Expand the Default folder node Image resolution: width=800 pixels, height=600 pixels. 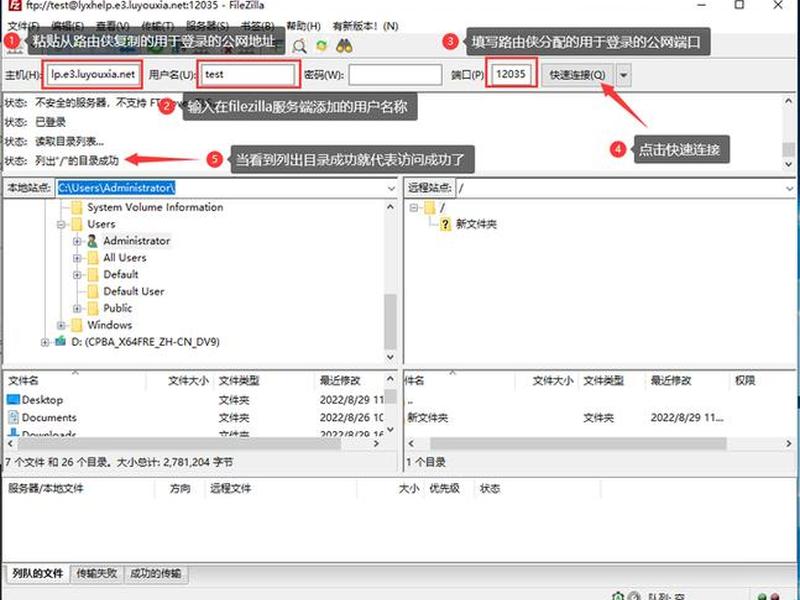tap(77, 274)
